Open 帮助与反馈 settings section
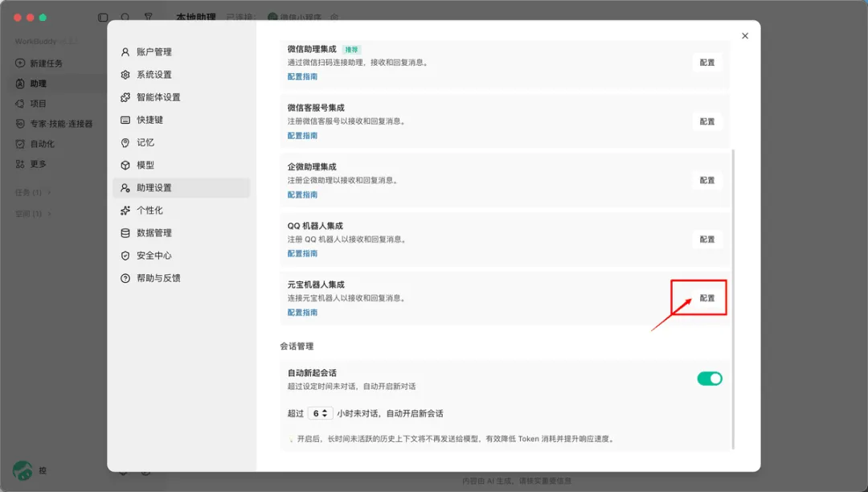 [x=181, y=278]
